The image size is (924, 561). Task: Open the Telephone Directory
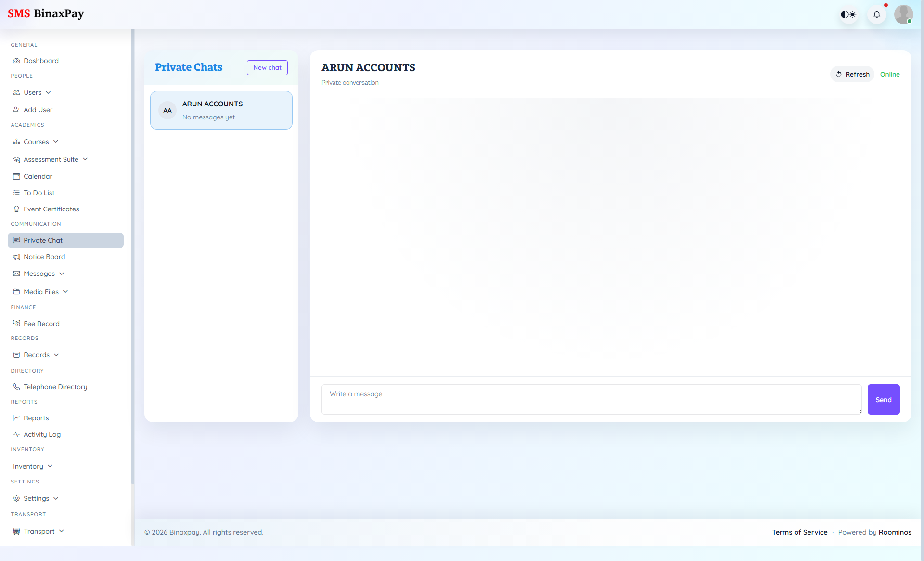pos(55,387)
